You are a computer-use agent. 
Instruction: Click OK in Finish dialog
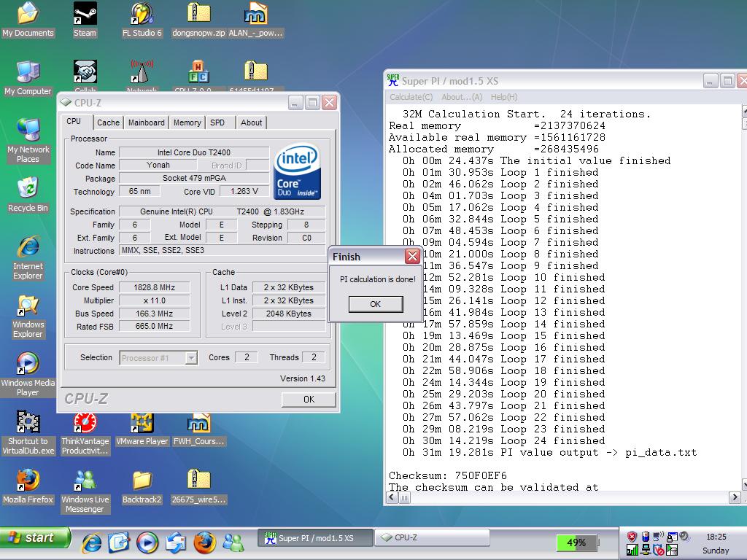376,304
